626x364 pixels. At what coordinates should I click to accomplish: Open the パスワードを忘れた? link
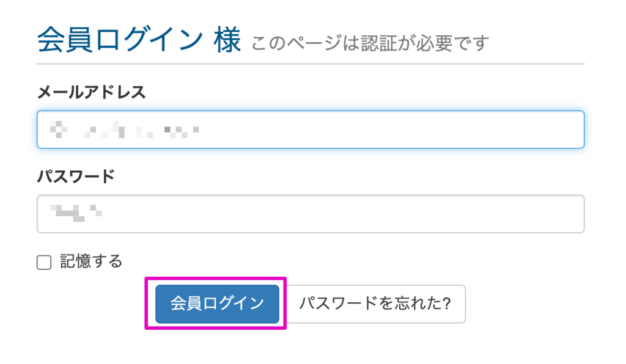point(375,304)
